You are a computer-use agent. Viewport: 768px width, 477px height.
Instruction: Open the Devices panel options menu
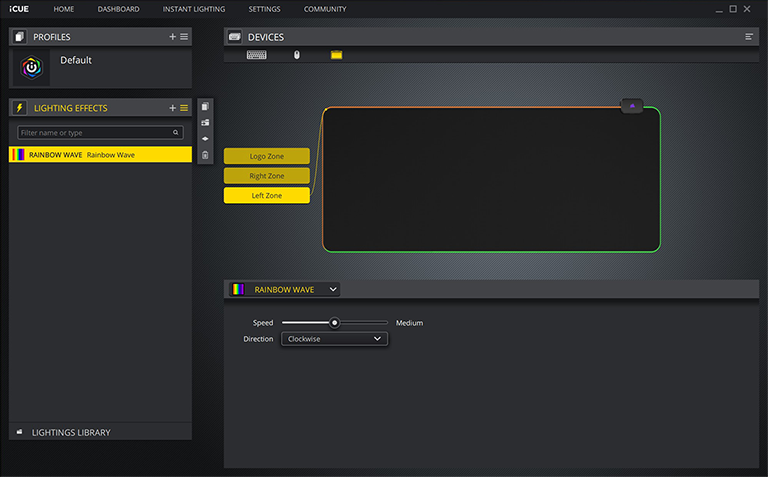pyautogui.click(x=749, y=37)
